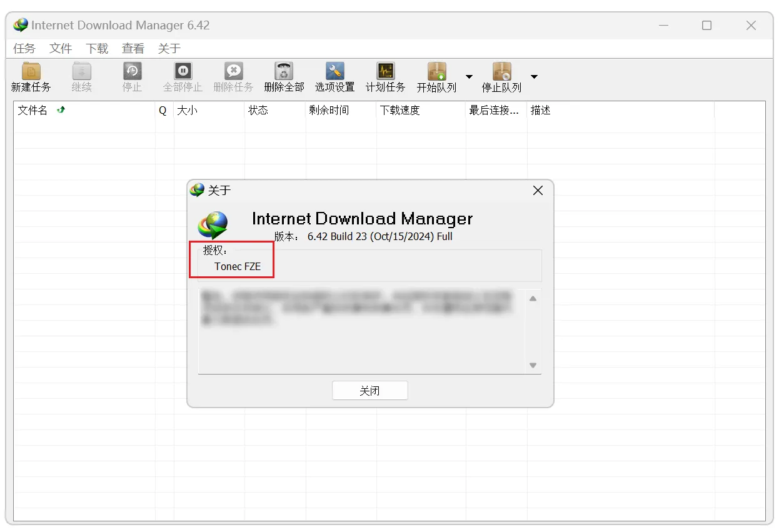Sort by the 剩余时间 column header

(x=341, y=110)
